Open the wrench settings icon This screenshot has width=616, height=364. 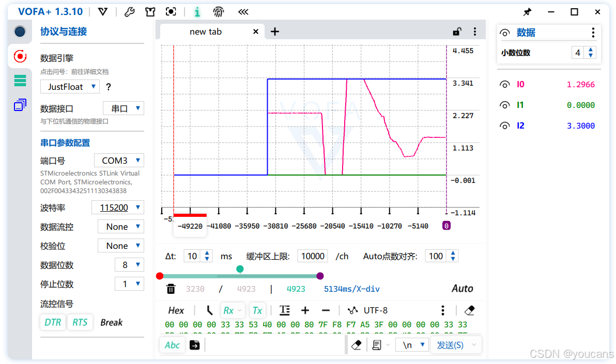129,12
